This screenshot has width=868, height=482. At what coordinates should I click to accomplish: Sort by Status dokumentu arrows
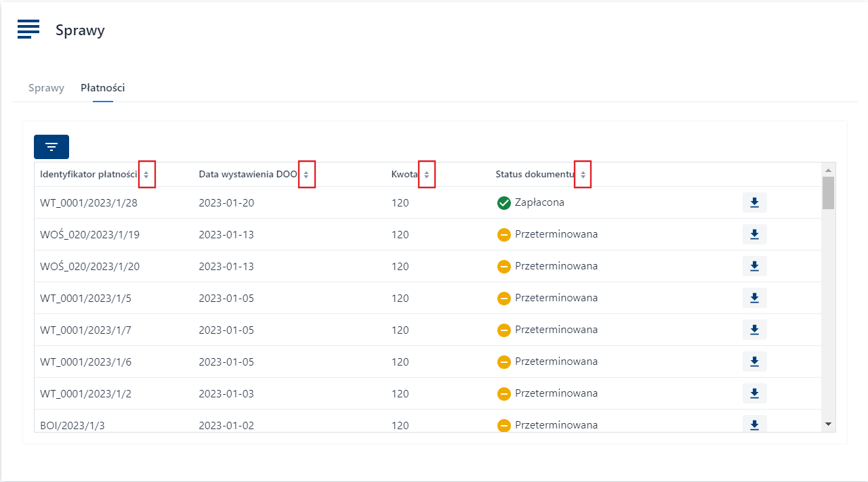[x=583, y=175]
